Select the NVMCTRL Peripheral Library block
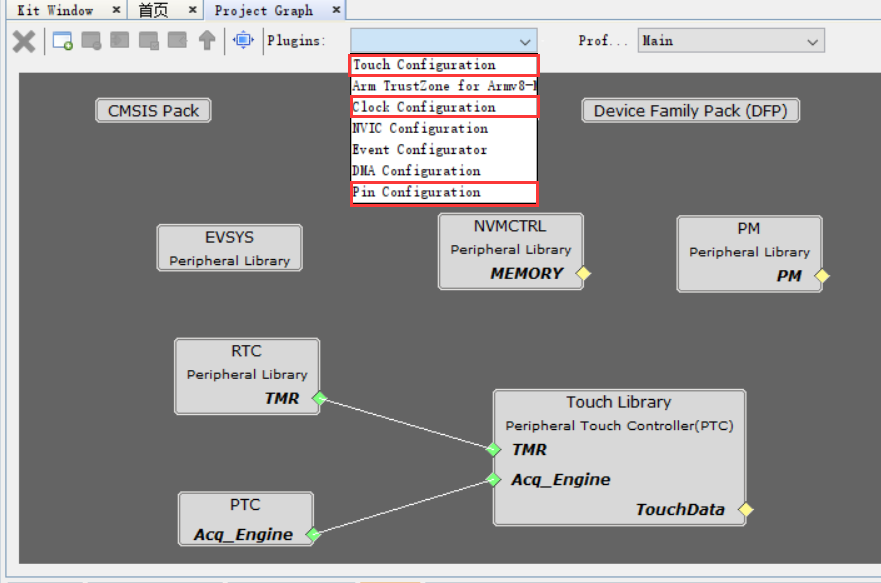The height and width of the screenshot is (583, 881). 511,251
